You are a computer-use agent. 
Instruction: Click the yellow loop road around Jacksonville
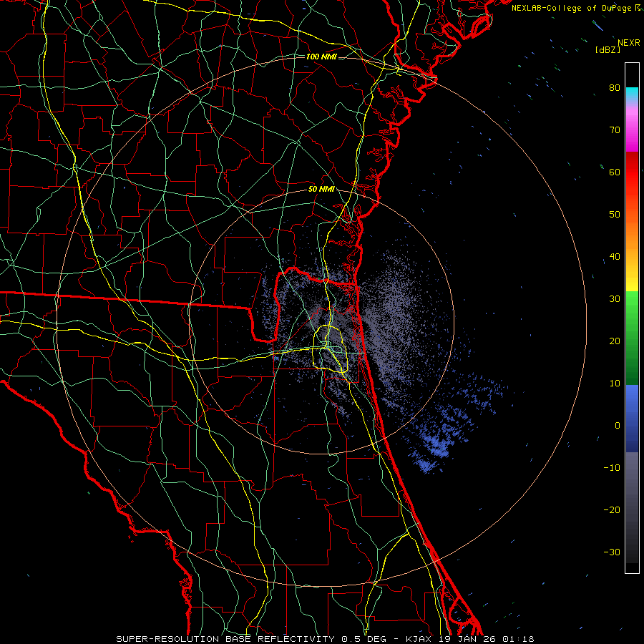(331, 348)
